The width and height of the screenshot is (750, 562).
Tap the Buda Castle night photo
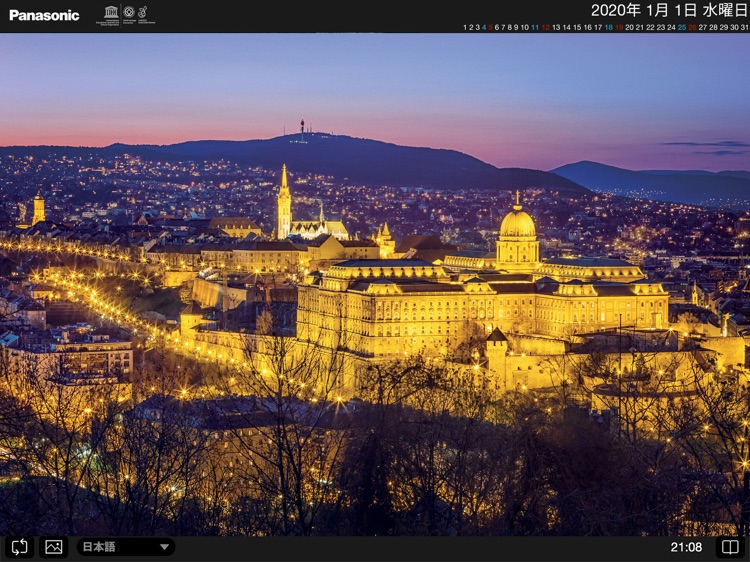point(375,284)
